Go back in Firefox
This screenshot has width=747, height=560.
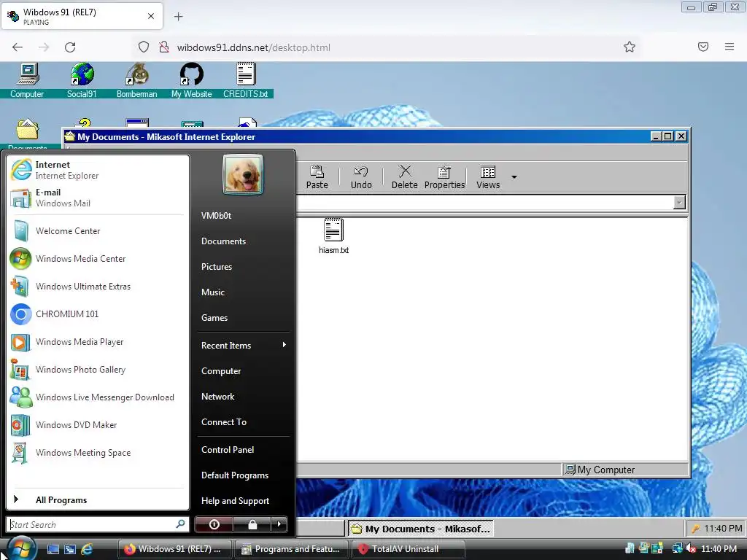18,47
